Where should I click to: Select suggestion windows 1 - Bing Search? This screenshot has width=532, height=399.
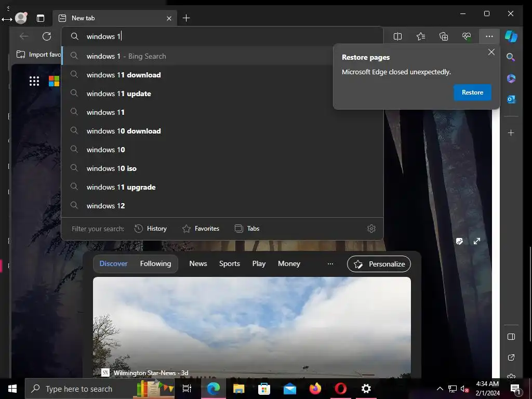tap(197, 56)
